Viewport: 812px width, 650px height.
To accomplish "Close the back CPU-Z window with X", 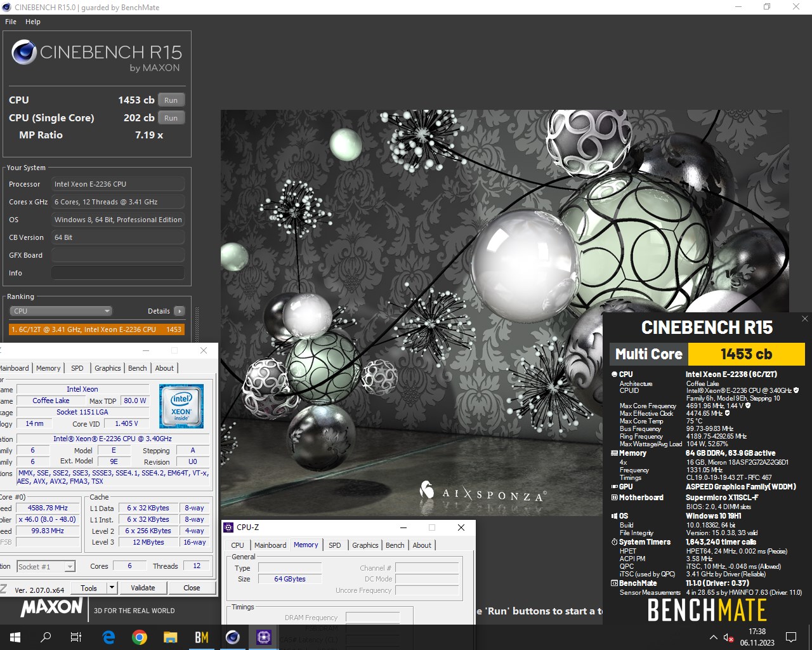I will [204, 350].
